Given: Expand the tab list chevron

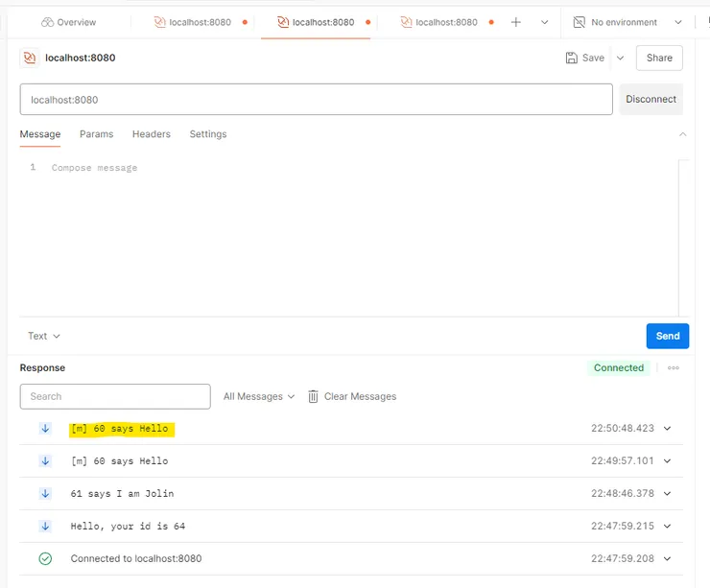Looking at the screenshot, I should tap(544, 22).
